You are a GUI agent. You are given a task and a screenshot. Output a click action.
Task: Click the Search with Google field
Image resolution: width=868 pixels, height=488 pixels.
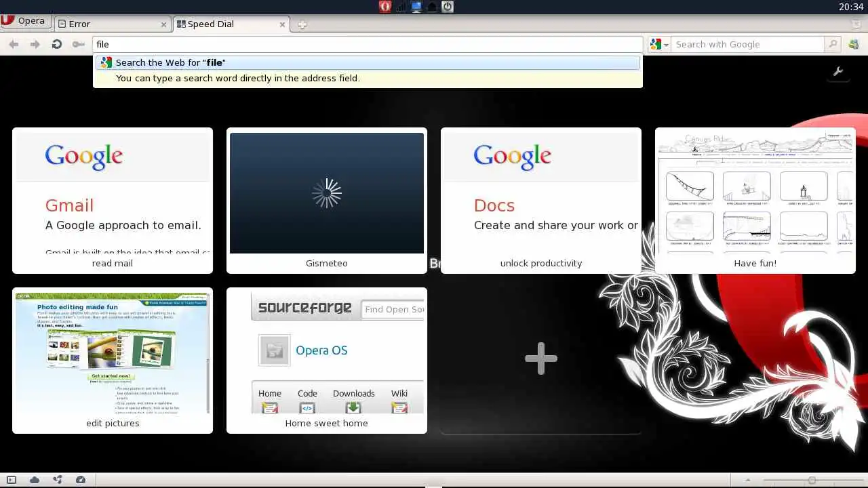tap(748, 44)
